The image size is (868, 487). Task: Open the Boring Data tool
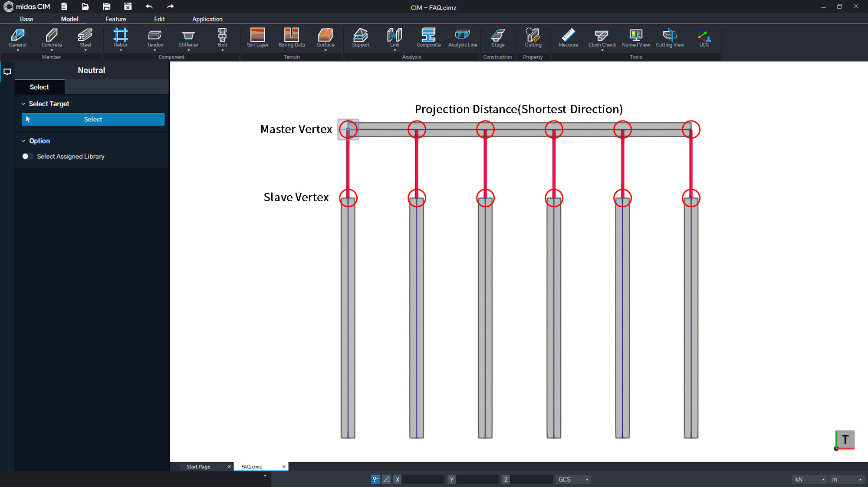click(291, 38)
